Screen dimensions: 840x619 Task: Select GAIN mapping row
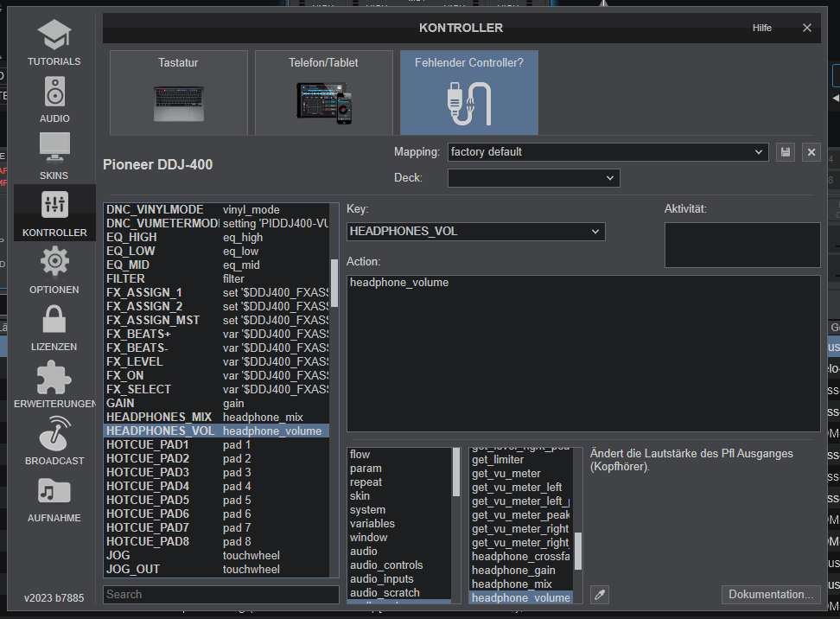(x=216, y=404)
